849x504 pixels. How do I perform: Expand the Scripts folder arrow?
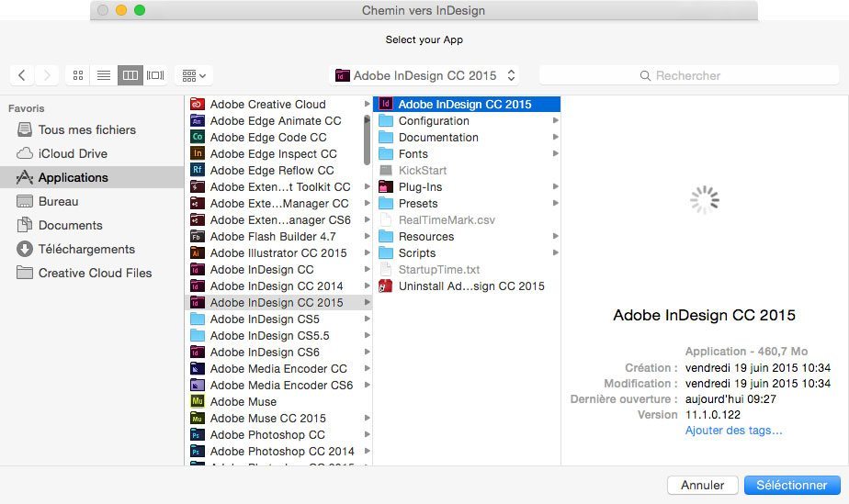[x=555, y=252]
